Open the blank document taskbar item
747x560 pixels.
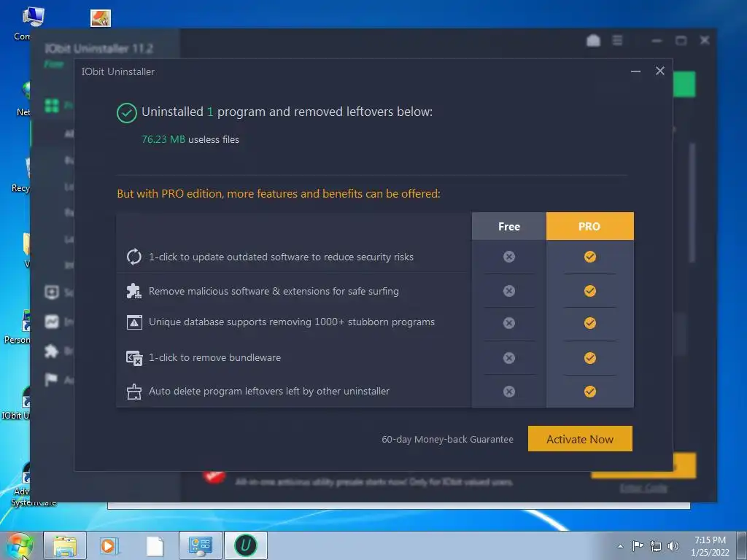pos(155,545)
